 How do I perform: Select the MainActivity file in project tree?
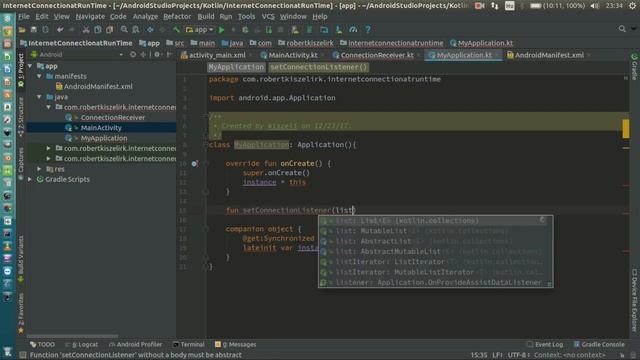click(101, 128)
